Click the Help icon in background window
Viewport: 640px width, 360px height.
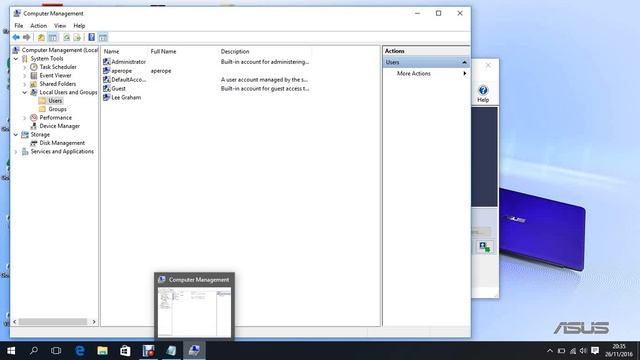coord(483,90)
